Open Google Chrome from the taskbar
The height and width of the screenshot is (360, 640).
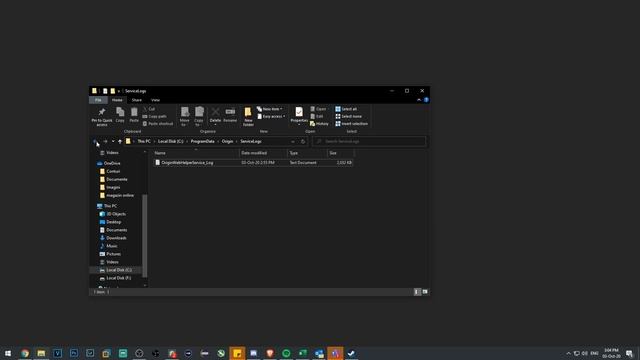tap(25, 353)
